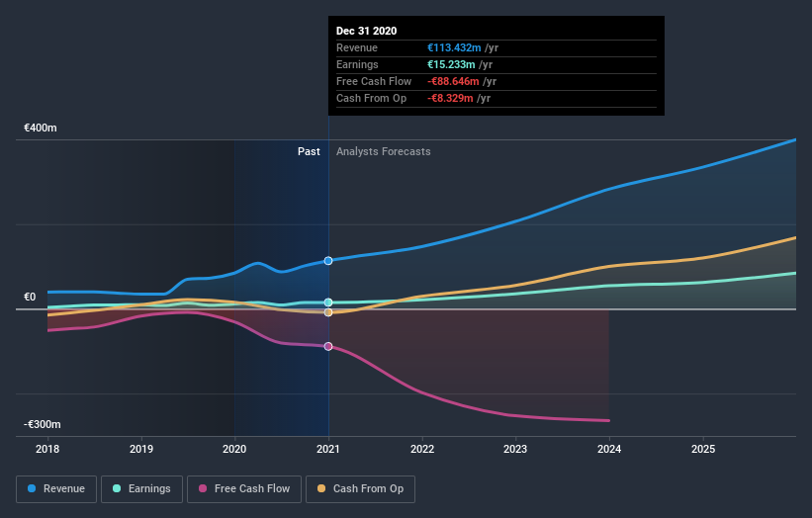The width and height of the screenshot is (812, 518).
Task: Click the €400m y-axis label
Action: click(41, 128)
